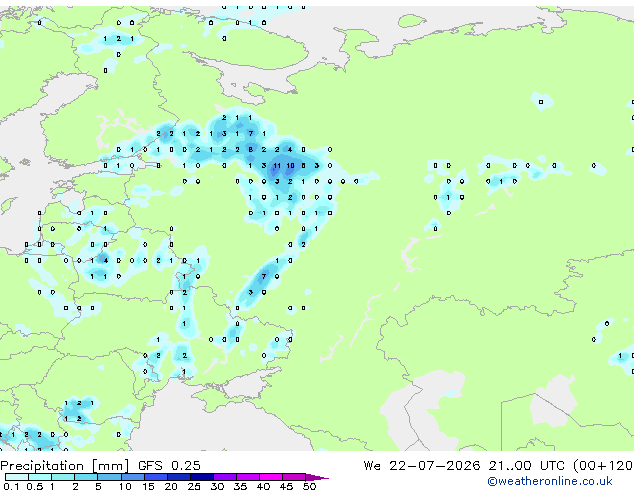The height and width of the screenshot is (490, 634).
Task: Click the '25' legend scale label
Action: coord(194,486)
